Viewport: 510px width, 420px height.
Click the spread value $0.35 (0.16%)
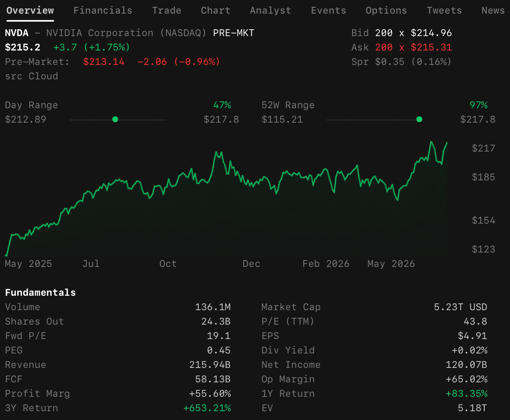point(413,62)
